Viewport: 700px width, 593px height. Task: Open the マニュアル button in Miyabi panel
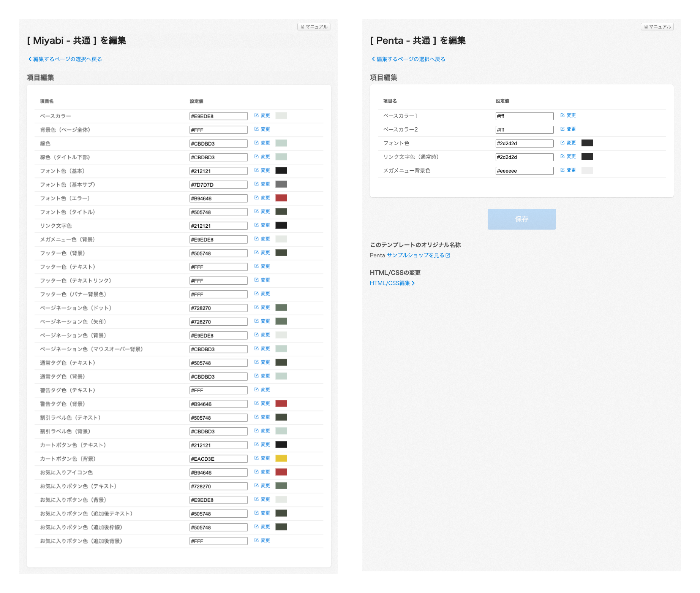click(x=314, y=27)
